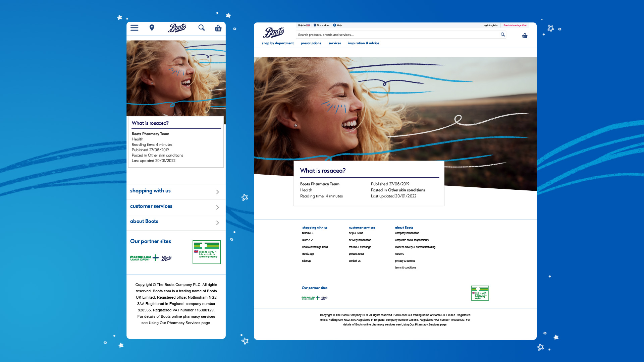Screen dimensions: 644x362
Task: Click the desktop hero image of woman
Action: click(395, 109)
